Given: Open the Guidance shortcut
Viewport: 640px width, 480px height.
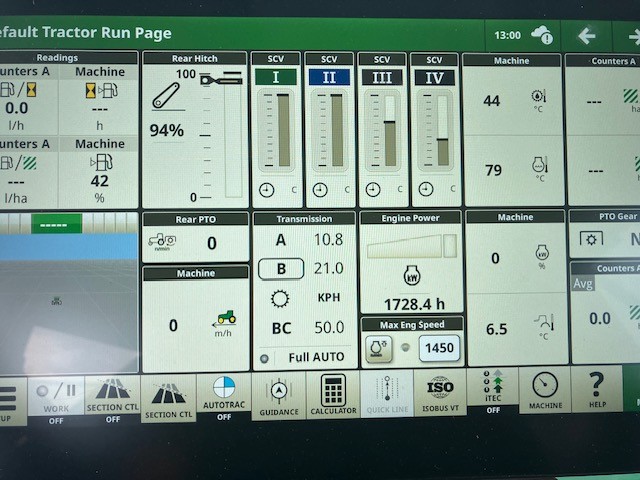Looking at the screenshot, I should click(x=278, y=395).
